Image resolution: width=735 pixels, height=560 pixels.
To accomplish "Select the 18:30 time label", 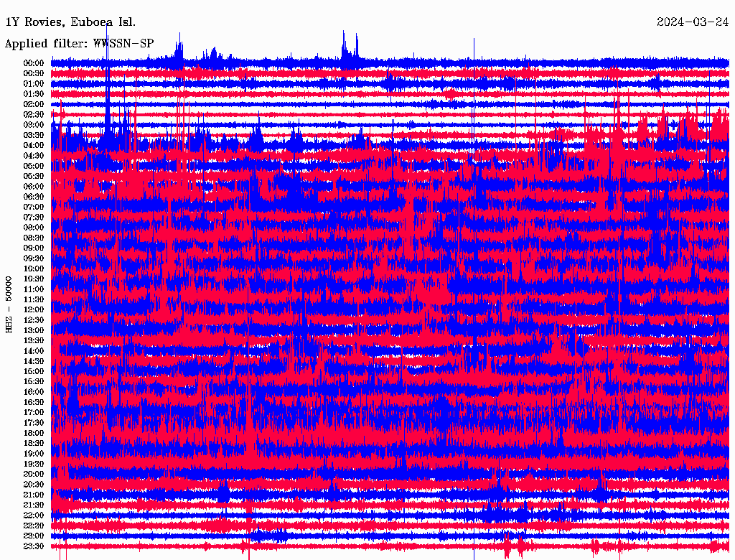I will [x=34, y=444].
